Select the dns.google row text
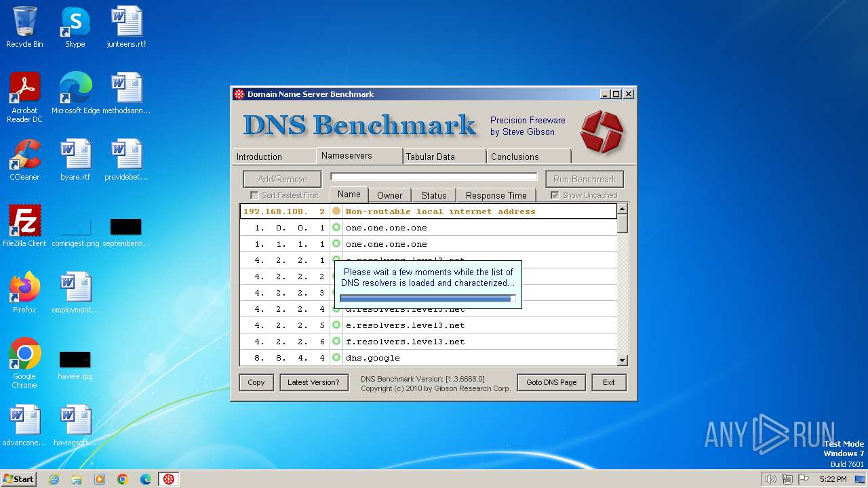The image size is (868, 488). (373, 358)
